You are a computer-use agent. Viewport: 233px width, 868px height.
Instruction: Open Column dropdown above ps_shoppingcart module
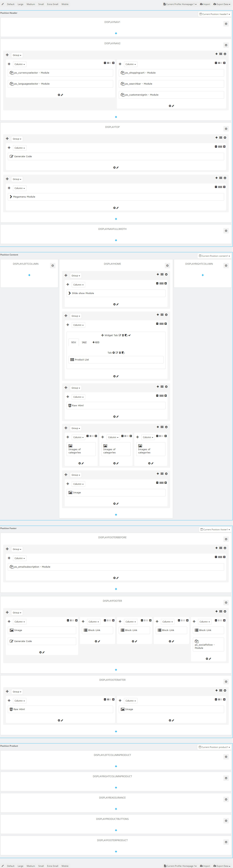pos(131,64)
